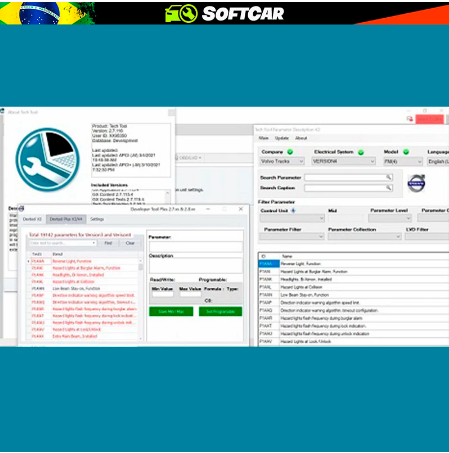This screenshot has width=449, height=453.
Task: Select highlighted P1AAA cell in Parameter Description table
Action: click(269, 264)
